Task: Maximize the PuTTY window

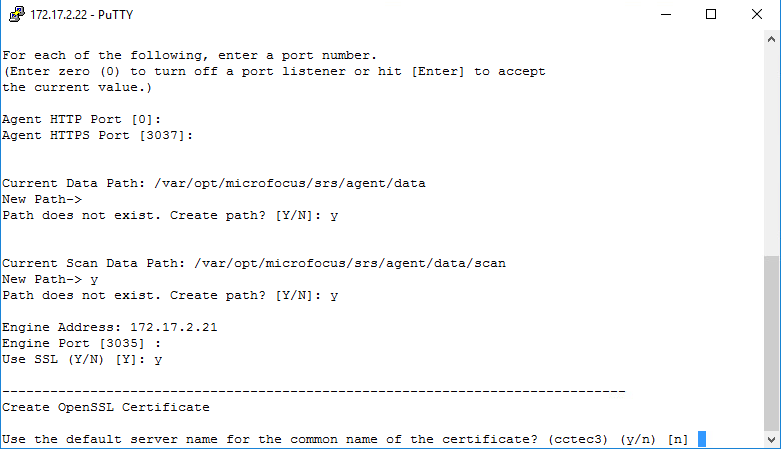Action: pyautogui.click(x=711, y=14)
